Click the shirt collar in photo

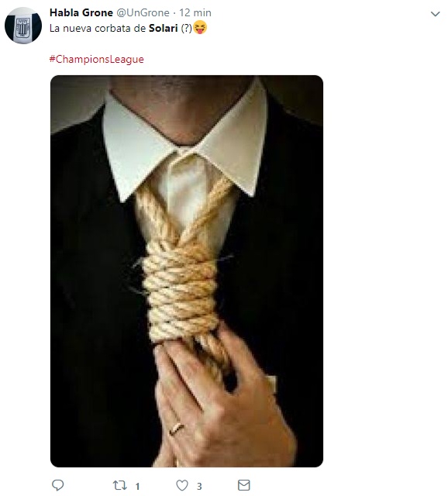[x=185, y=143]
